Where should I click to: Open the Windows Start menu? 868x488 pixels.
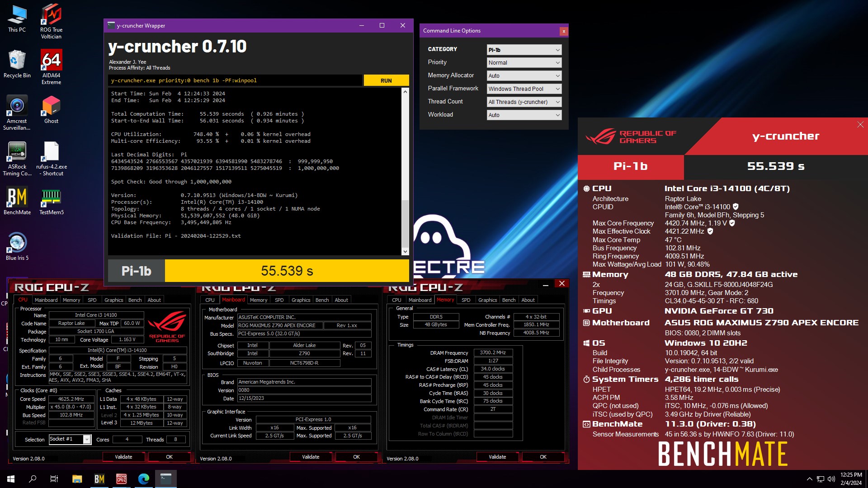tap(11, 479)
